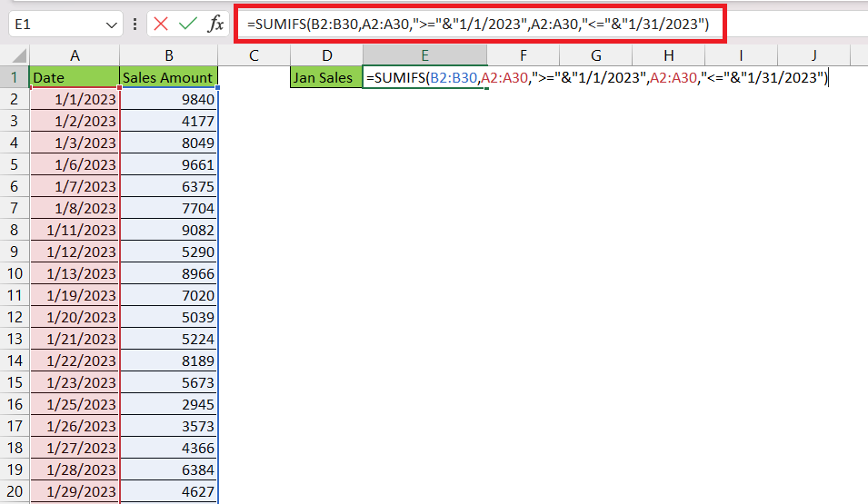
Task: Click the sales value 8049
Action: tap(169, 143)
